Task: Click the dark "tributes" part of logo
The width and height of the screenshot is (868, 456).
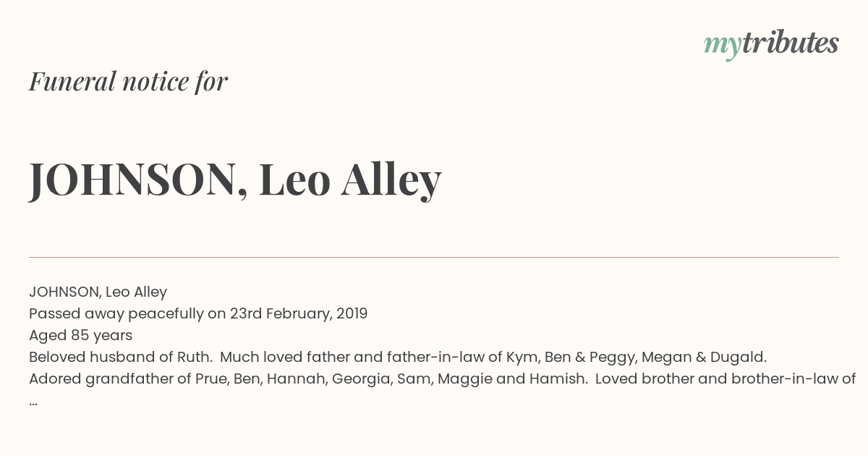Action: coord(790,43)
